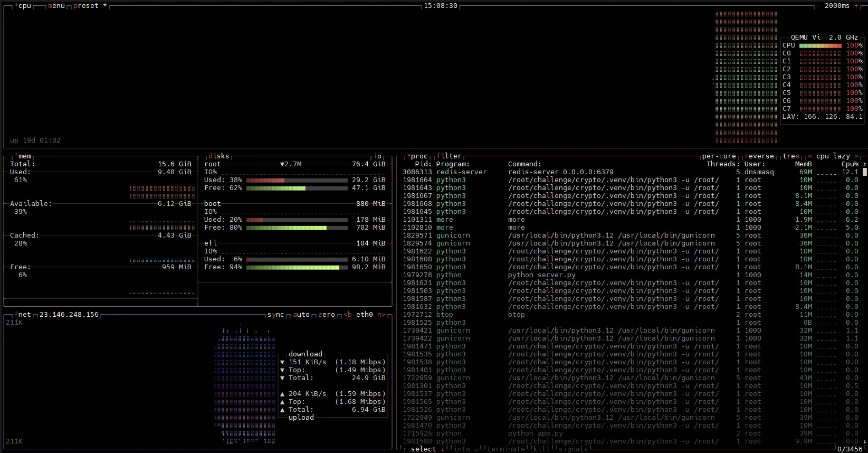Click the clock showing 15:08:30

441,6
